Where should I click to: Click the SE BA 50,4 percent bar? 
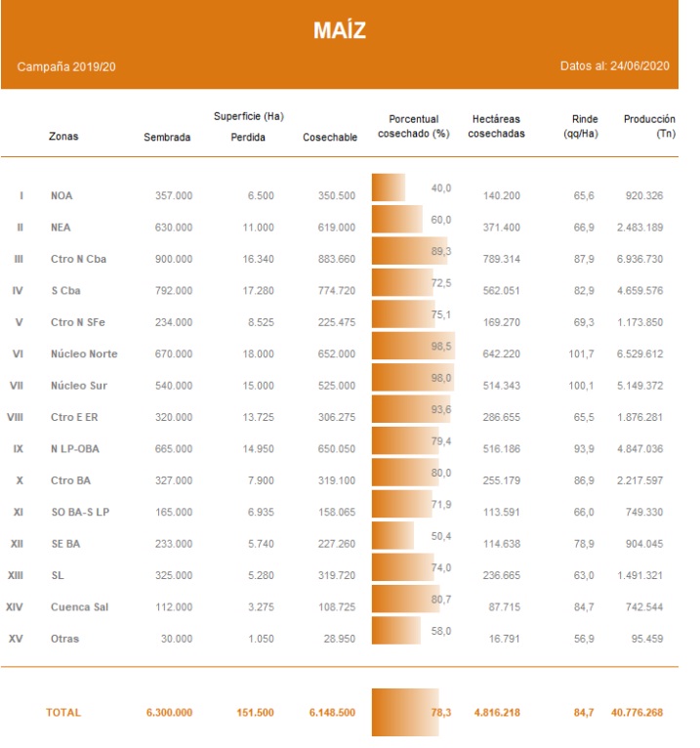click(392, 536)
